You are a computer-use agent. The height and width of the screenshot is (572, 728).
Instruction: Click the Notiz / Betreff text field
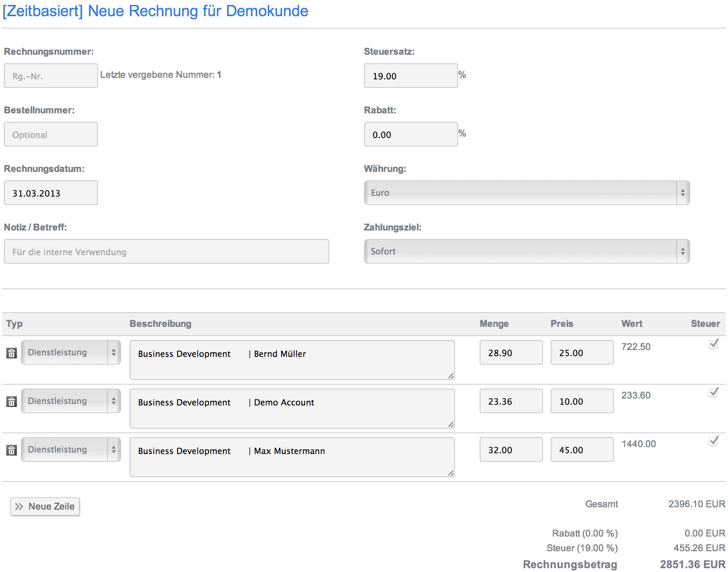coord(166,252)
